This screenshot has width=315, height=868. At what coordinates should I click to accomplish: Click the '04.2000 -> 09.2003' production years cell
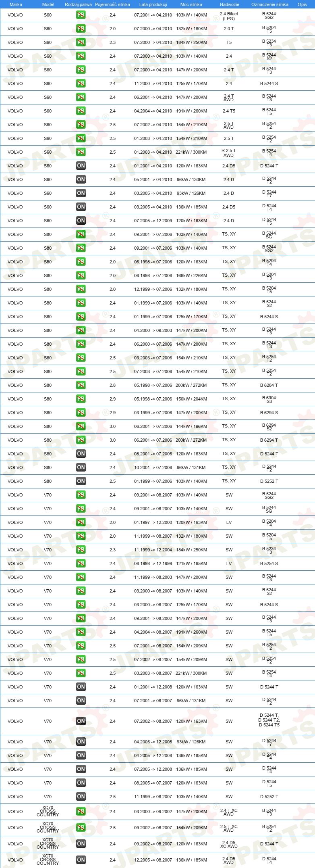[x=153, y=330]
